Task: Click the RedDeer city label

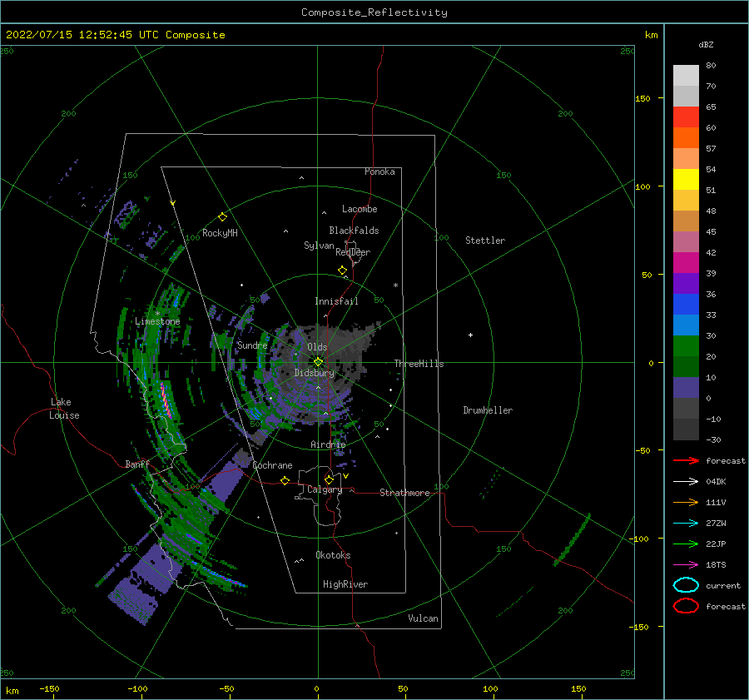Action: point(353,252)
